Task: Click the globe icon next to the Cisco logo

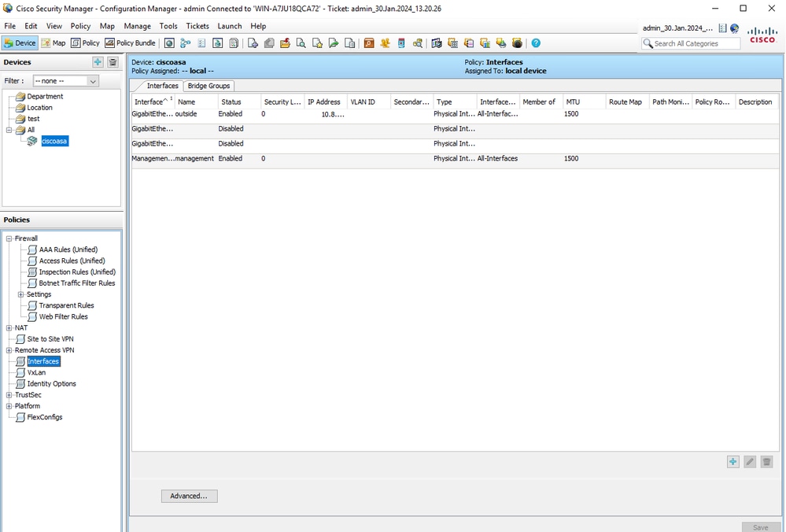Action: [734, 28]
